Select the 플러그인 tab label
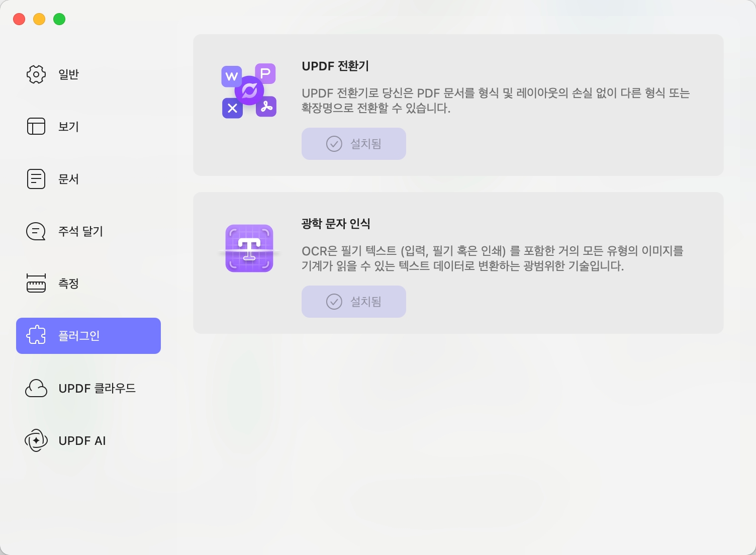The height and width of the screenshot is (555, 756). (x=79, y=336)
